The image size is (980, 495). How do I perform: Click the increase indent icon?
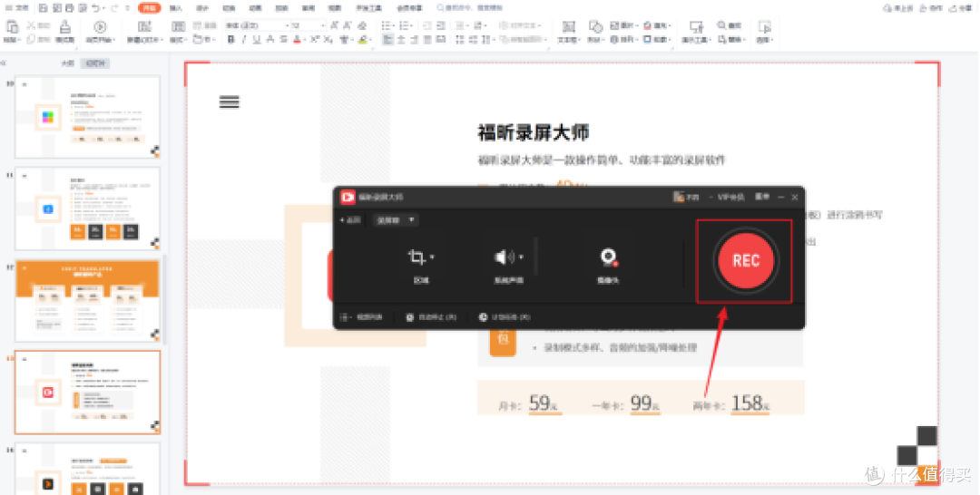pos(441,25)
